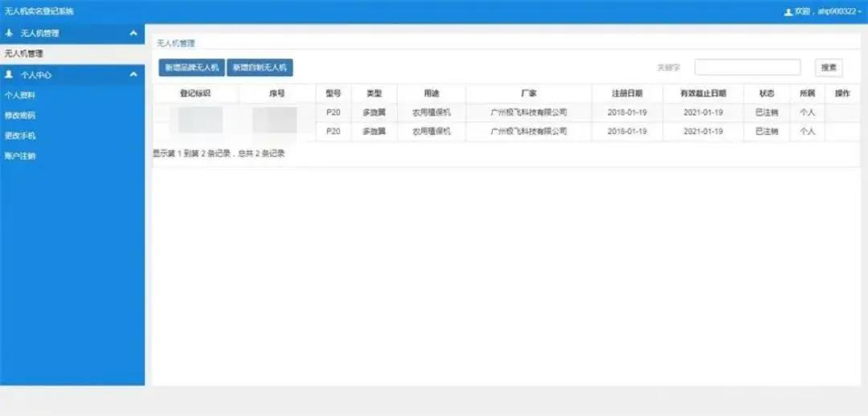Click the 搜索 search button
The height and width of the screenshot is (416, 868).
tap(828, 68)
